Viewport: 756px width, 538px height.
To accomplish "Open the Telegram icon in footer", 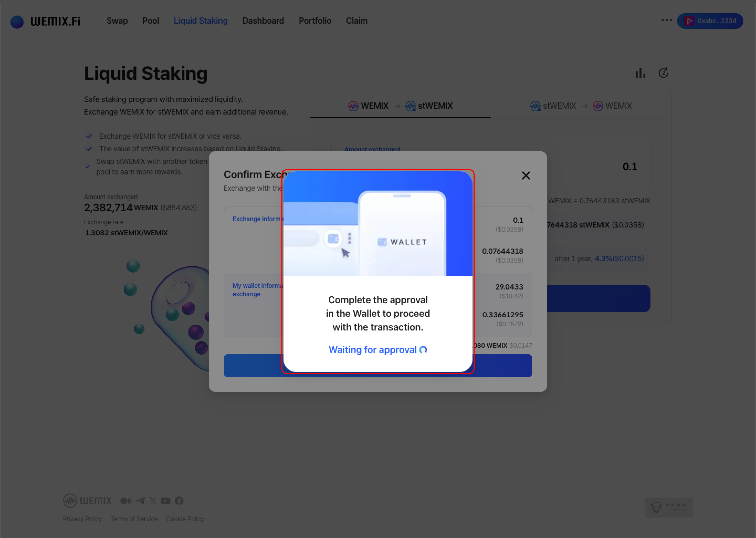I will click(x=140, y=501).
